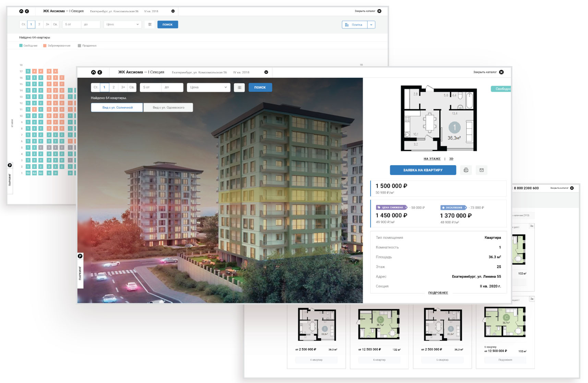Toggle the 2-room filter in the building view

pyautogui.click(x=113, y=87)
